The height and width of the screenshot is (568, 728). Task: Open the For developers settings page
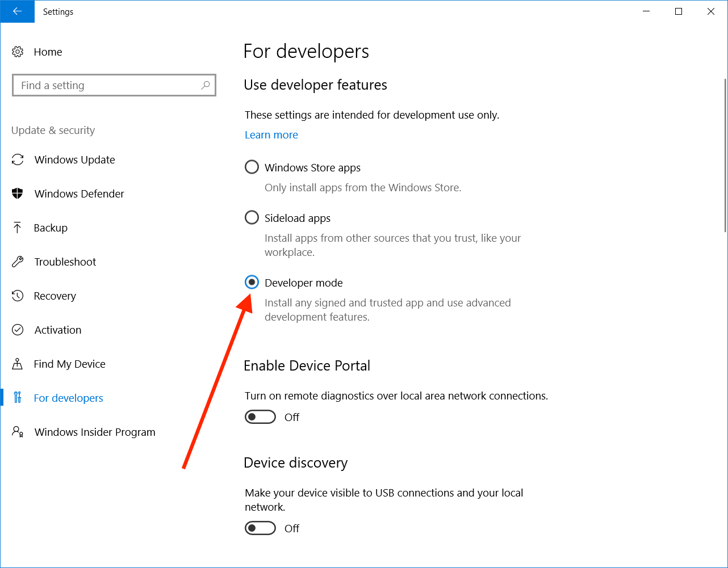(68, 398)
